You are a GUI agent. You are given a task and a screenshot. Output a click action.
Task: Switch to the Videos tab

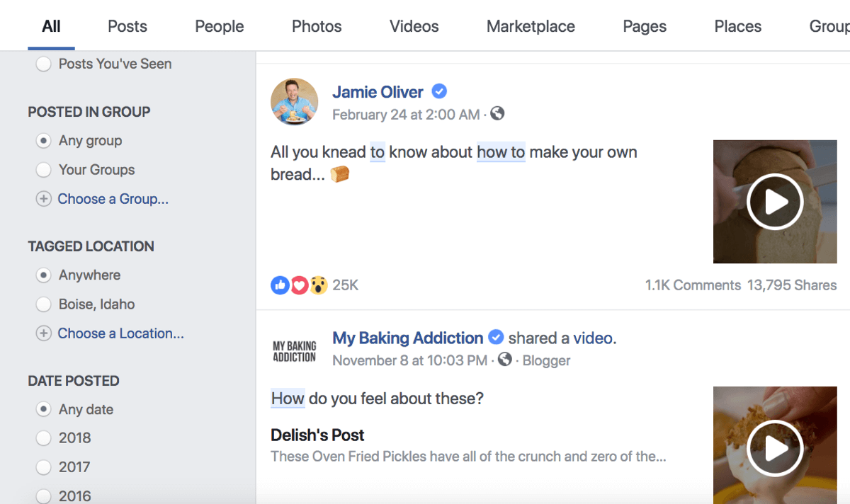[414, 25]
